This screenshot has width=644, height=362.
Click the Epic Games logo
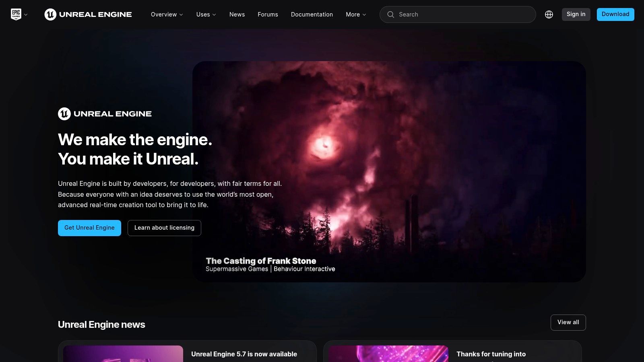pyautogui.click(x=15, y=14)
